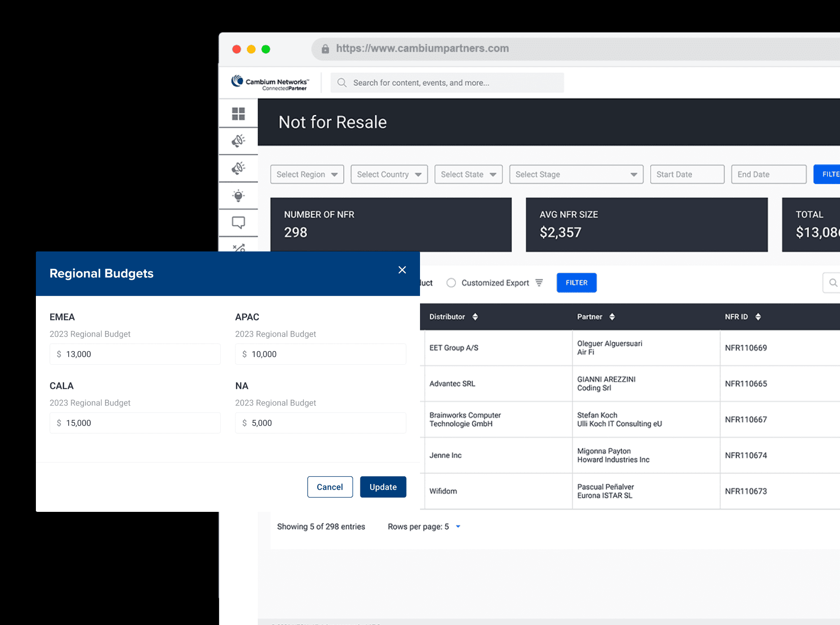Screen dimensions: 840x625
Task: Open the chat bubble icon in sidebar
Action: tap(238, 223)
